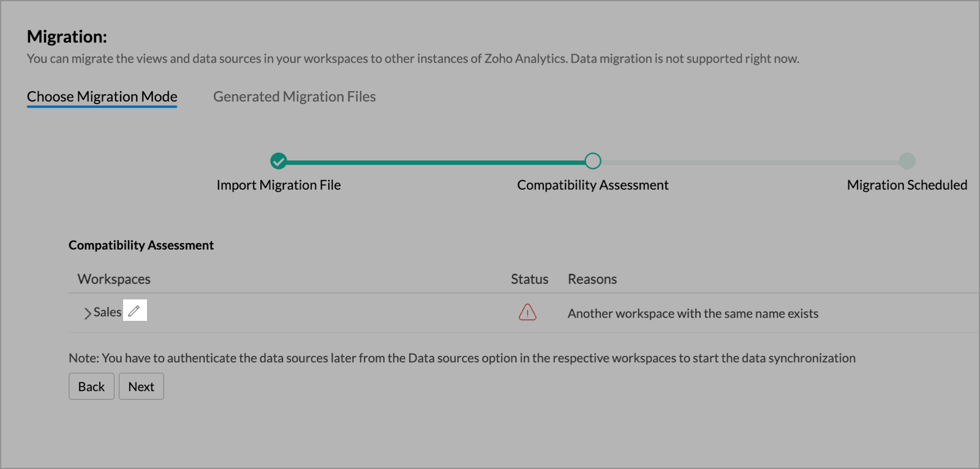Switch to Generated Migration Files tab
The height and width of the screenshot is (469, 980).
pos(294,97)
